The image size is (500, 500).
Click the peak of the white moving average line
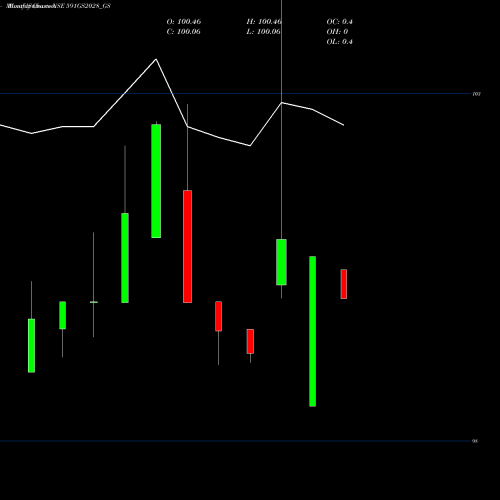click(156, 59)
